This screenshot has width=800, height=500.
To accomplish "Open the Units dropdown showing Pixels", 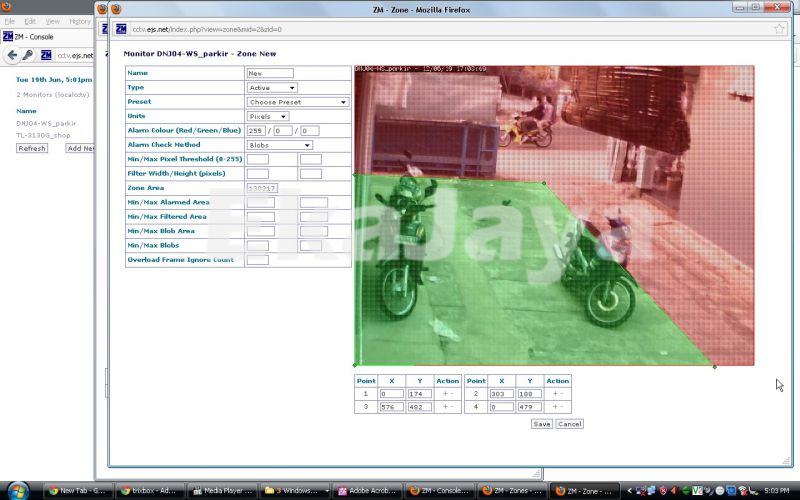I will [267, 117].
